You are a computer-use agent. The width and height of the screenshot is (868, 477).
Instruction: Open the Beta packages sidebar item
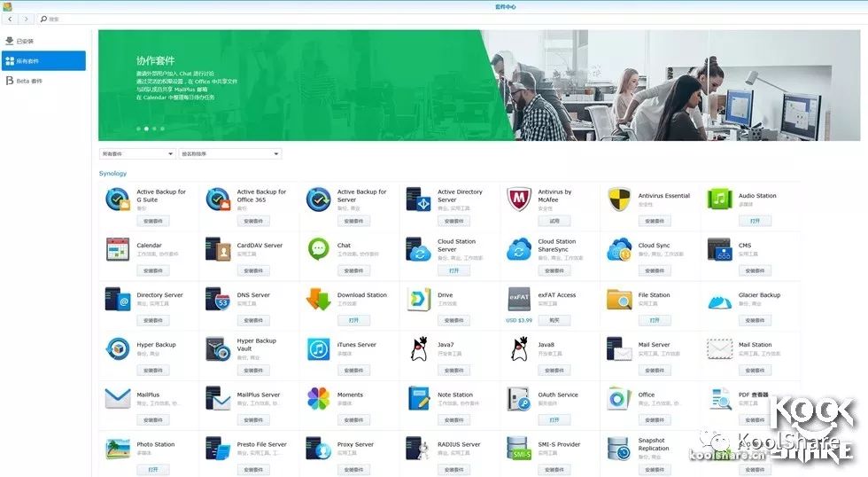click(x=43, y=81)
